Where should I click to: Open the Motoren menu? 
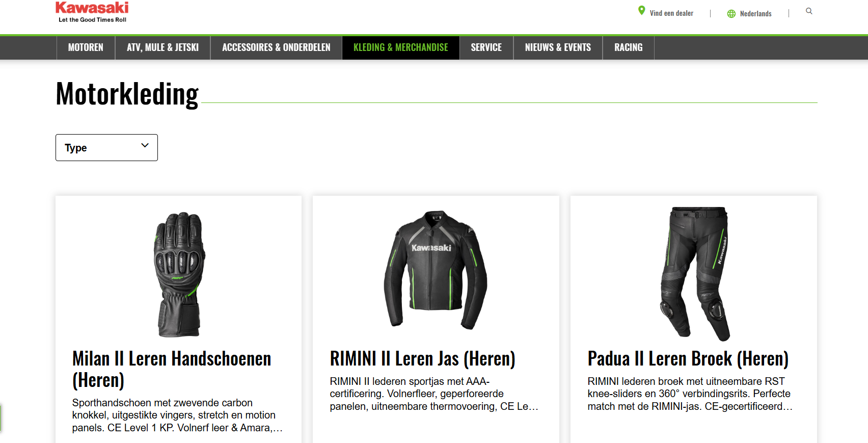[86, 47]
